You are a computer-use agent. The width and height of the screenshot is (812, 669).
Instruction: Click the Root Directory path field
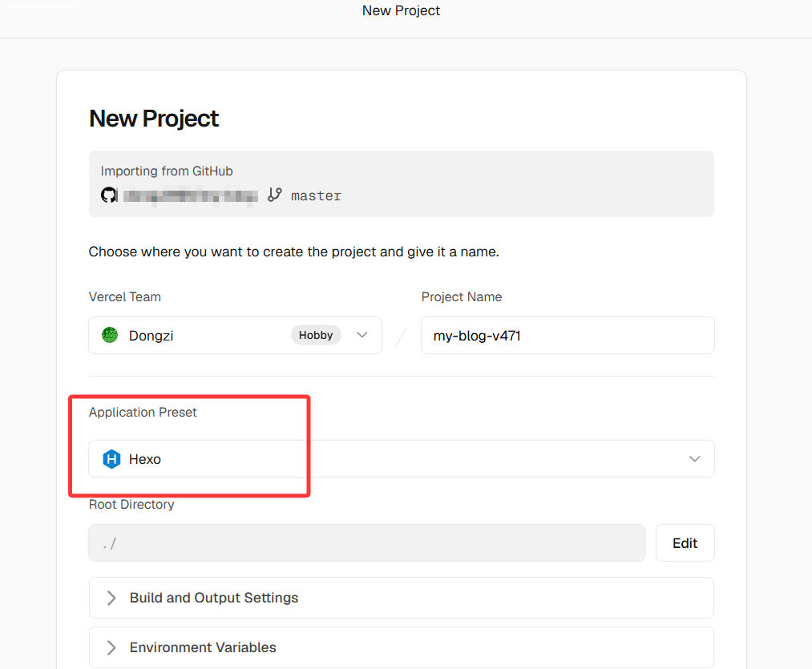coord(366,542)
